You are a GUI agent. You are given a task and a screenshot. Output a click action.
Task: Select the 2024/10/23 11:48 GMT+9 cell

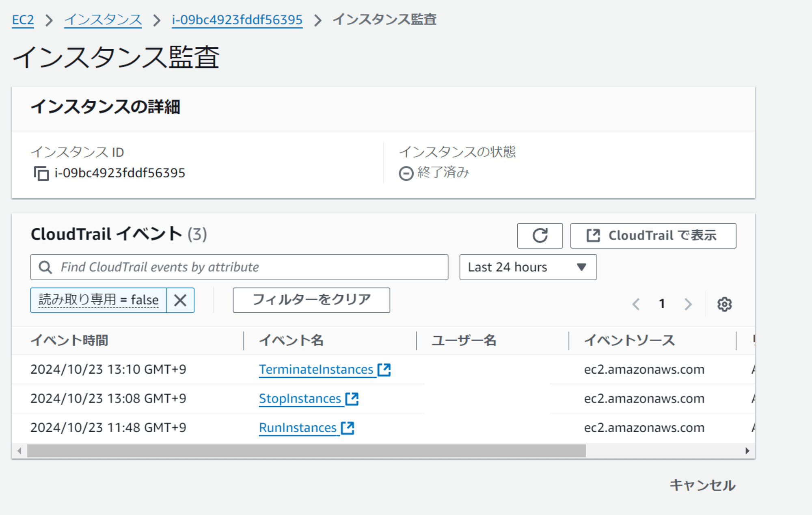(108, 428)
